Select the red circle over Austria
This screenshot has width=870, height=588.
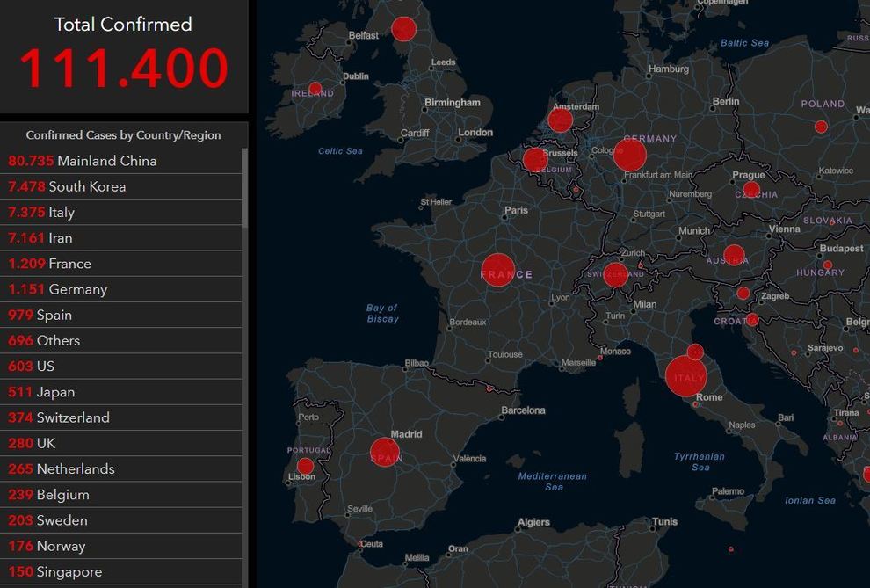point(734,256)
